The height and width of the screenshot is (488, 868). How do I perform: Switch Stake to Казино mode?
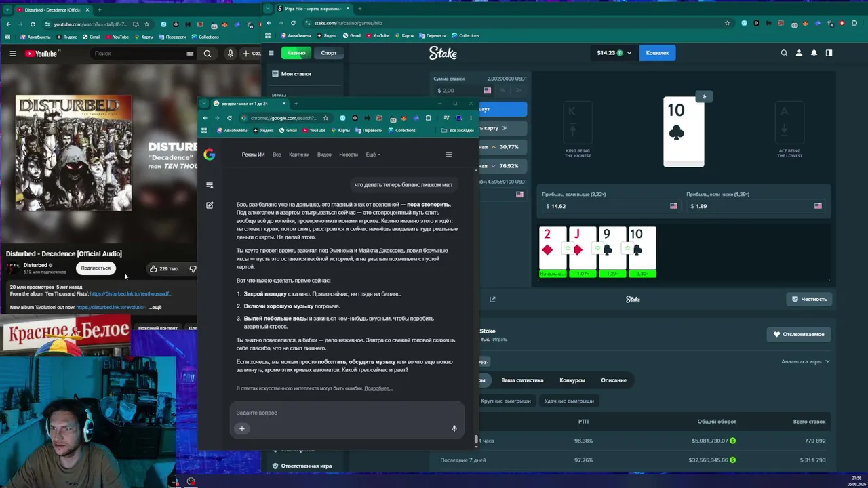pyautogui.click(x=296, y=53)
